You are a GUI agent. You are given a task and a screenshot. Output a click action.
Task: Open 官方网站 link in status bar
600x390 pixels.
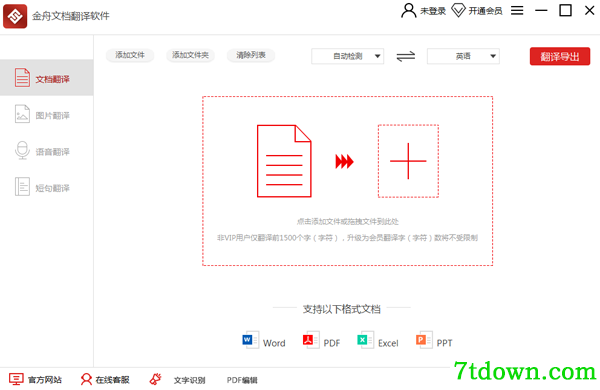(x=35, y=380)
